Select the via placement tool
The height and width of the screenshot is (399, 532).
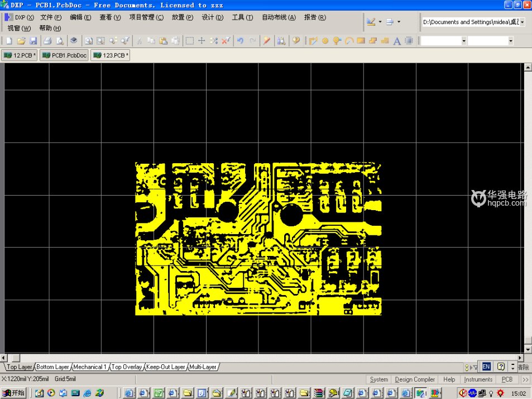click(x=337, y=40)
